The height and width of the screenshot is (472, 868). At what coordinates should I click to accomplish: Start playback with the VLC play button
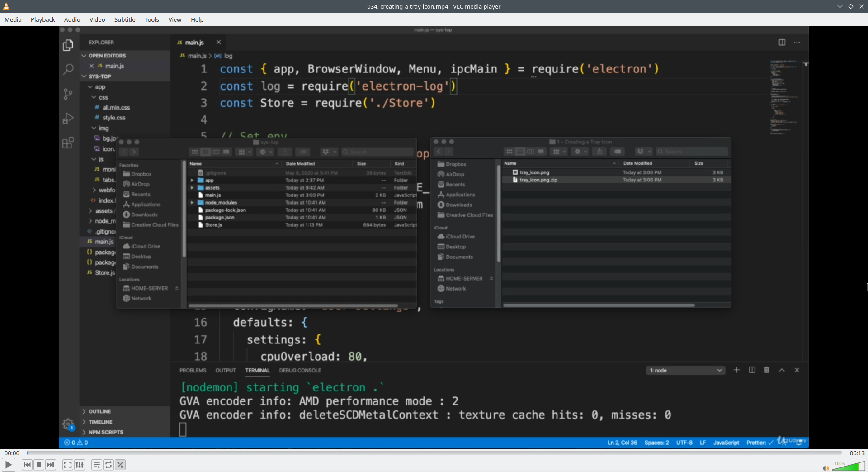[x=8, y=465]
